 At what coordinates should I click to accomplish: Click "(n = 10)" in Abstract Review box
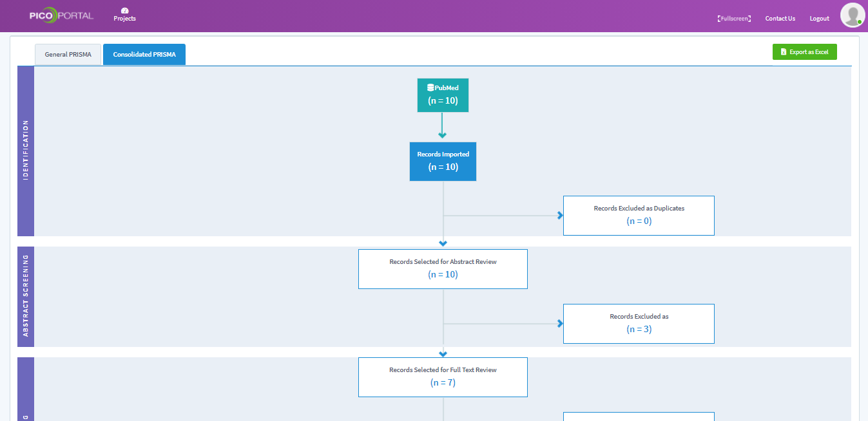pos(443,274)
